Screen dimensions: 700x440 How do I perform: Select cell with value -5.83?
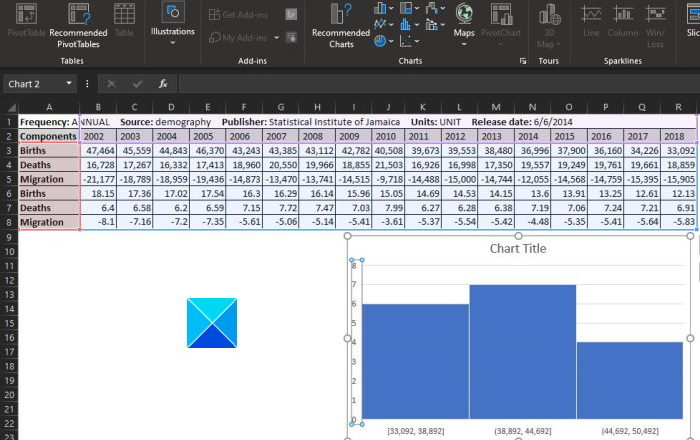click(678, 222)
